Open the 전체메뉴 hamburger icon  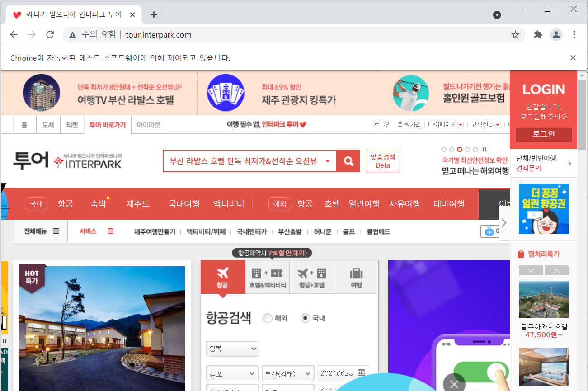(x=56, y=231)
